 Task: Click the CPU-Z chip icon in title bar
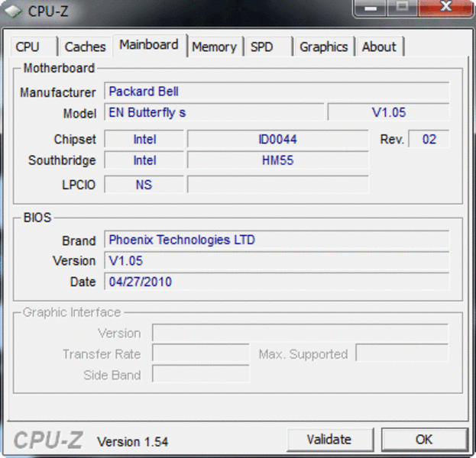coord(12,11)
